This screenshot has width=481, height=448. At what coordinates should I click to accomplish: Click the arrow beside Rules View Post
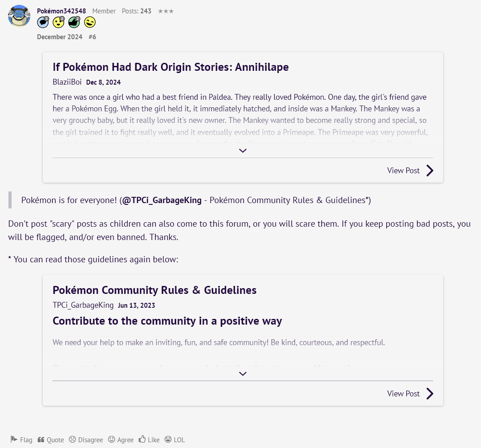pyautogui.click(x=430, y=394)
